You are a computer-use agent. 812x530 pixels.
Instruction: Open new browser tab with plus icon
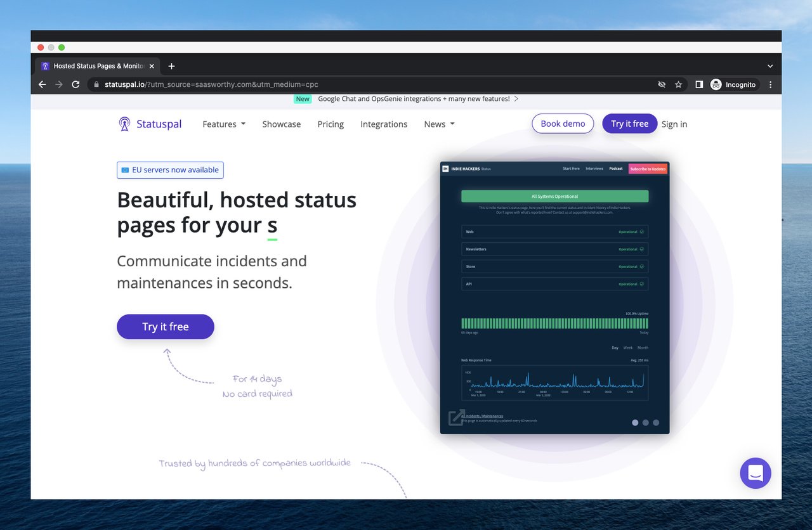[171, 66]
